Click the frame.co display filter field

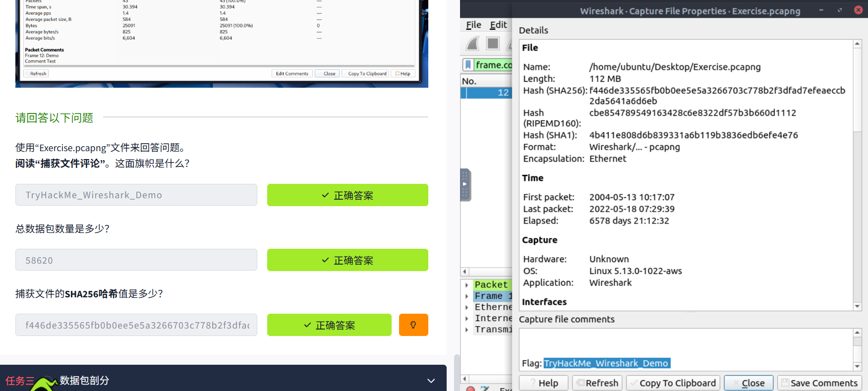[493, 65]
